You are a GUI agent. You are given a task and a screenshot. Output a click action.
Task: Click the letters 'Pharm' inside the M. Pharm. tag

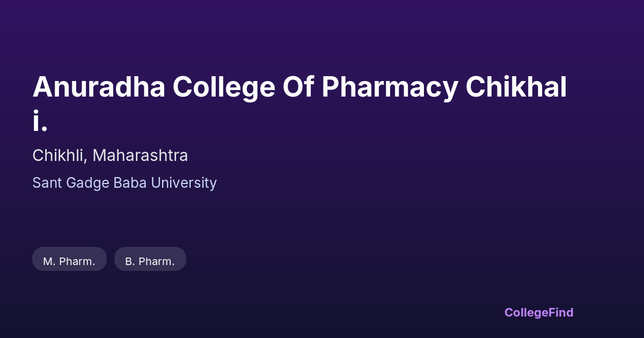[x=76, y=261]
